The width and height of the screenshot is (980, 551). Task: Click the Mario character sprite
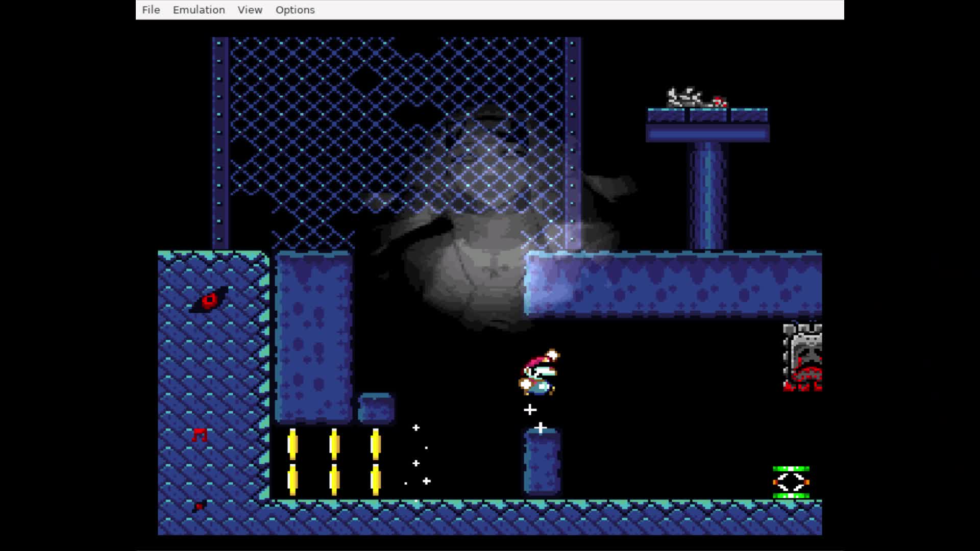(x=539, y=372)
